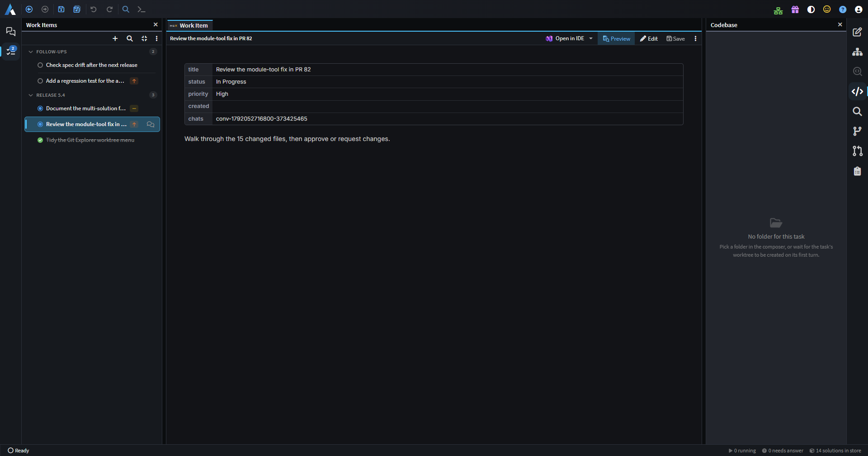Toggle the dark/light theme icon
The image size is (868, 456).
tap(811, 9)
